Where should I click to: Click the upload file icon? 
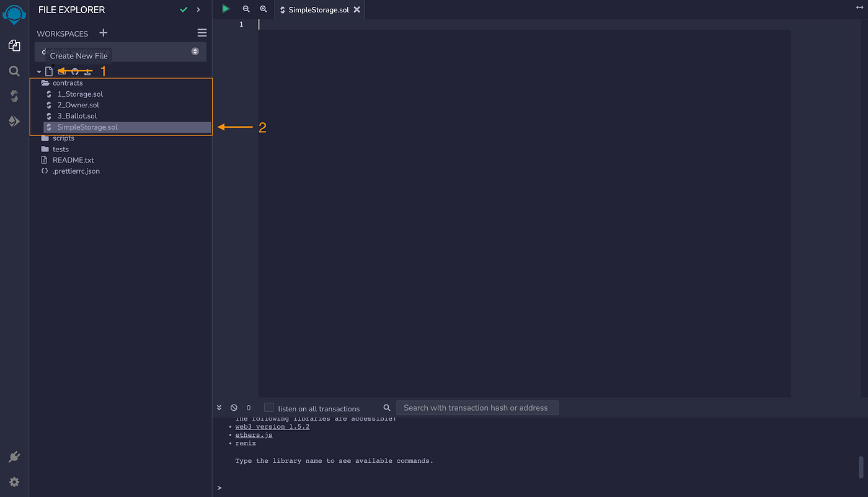click(x=87, y=72)
